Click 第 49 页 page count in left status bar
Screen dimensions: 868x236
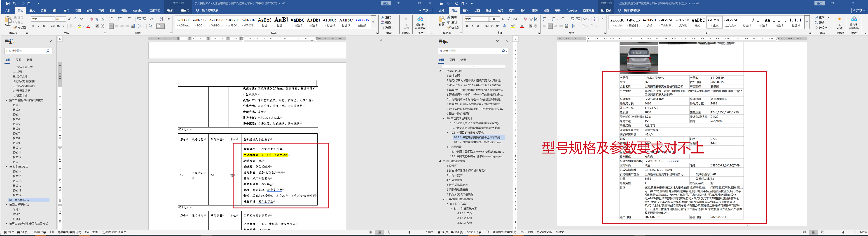[16, 232]
